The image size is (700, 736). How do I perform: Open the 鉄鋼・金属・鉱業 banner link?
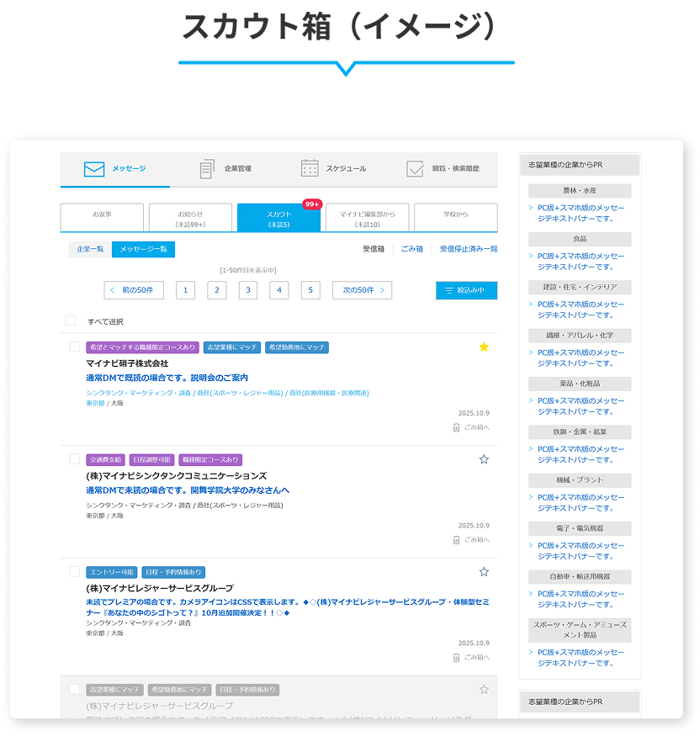[581, 454]
